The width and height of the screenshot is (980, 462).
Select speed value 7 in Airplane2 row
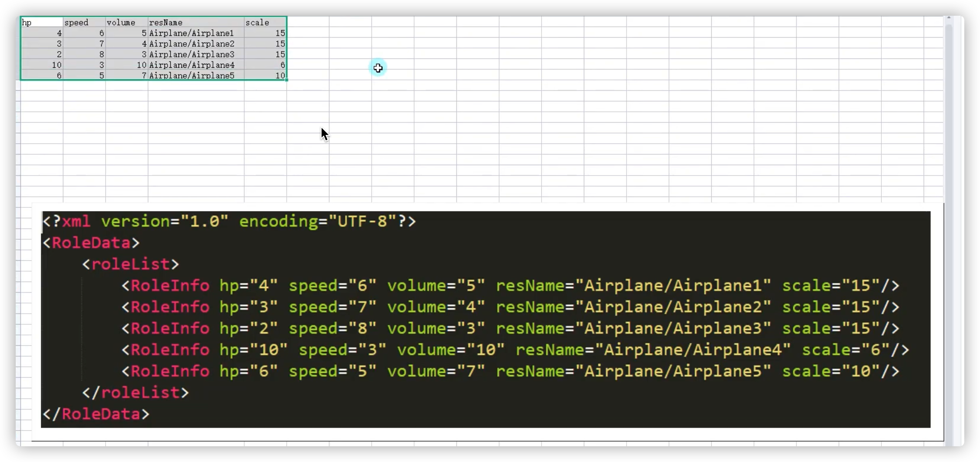pyautogui.click(x=84, y=44)
